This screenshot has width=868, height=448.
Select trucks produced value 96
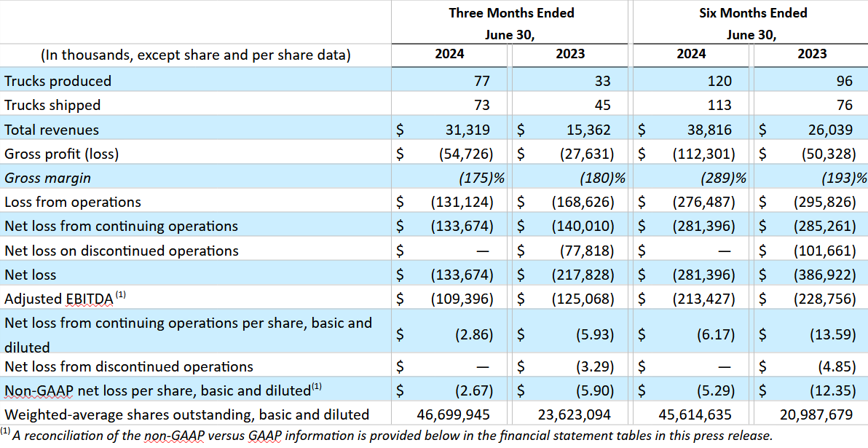[x=844, y=81]
